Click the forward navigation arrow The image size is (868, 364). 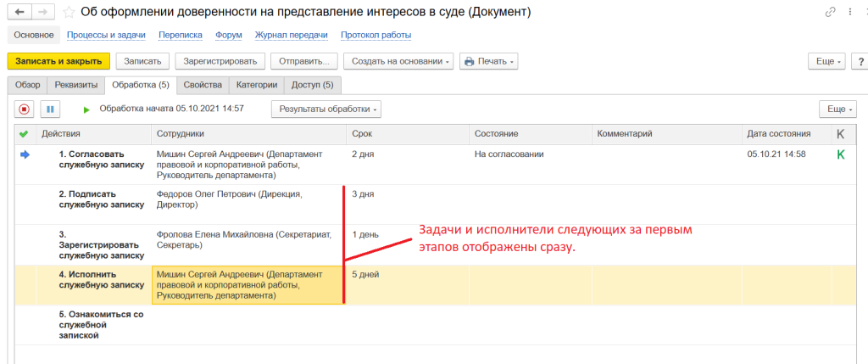click(x=42, y=13)
